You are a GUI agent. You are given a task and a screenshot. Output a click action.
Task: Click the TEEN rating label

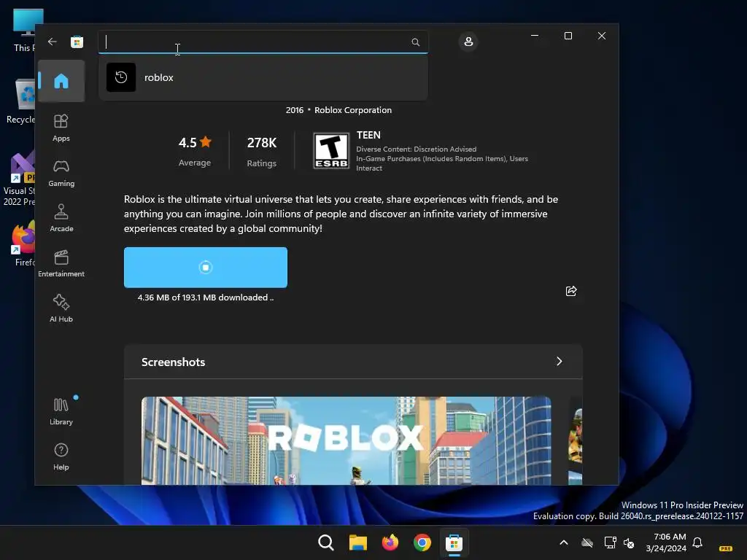(368, 135)
